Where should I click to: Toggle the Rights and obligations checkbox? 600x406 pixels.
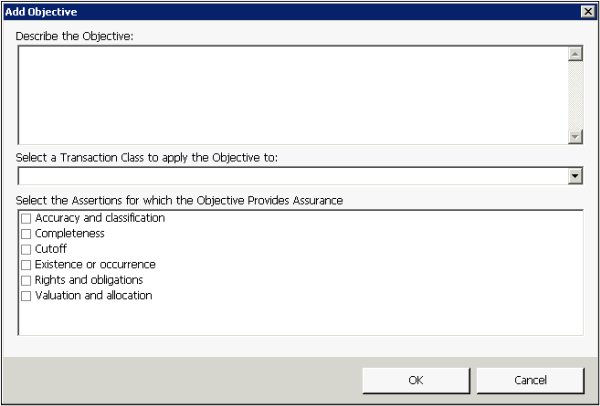[27, 280]
